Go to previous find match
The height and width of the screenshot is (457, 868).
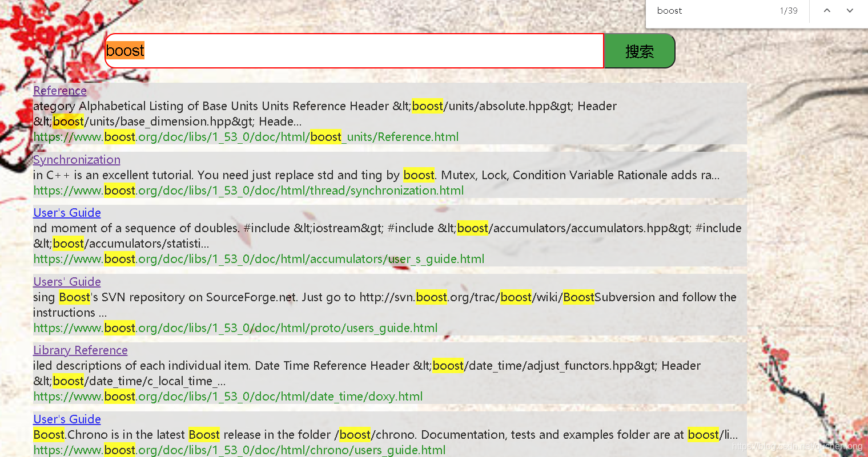pos(827,11)
